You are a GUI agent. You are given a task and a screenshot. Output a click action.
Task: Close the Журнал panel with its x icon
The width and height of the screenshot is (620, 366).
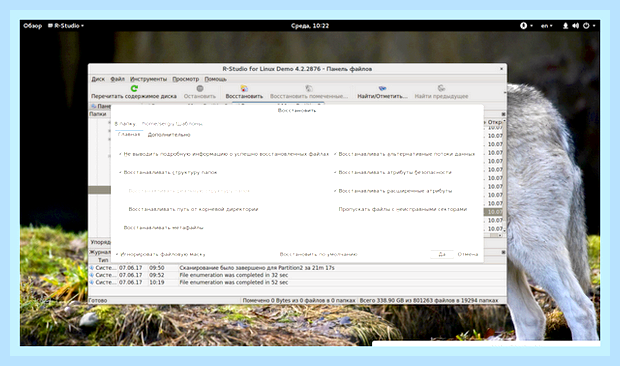(x=503, y=252)
